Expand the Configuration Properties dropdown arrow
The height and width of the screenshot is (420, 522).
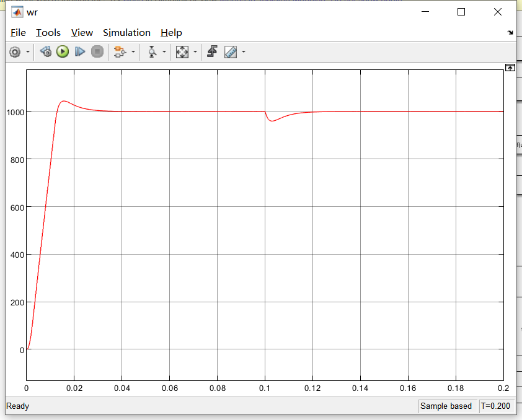coord(27,52)
